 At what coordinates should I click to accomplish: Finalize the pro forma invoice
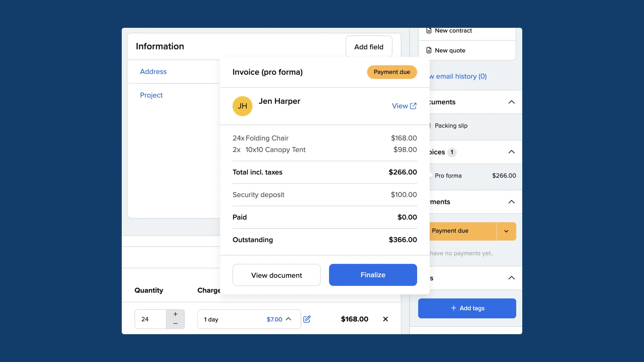tap(373, 275)
